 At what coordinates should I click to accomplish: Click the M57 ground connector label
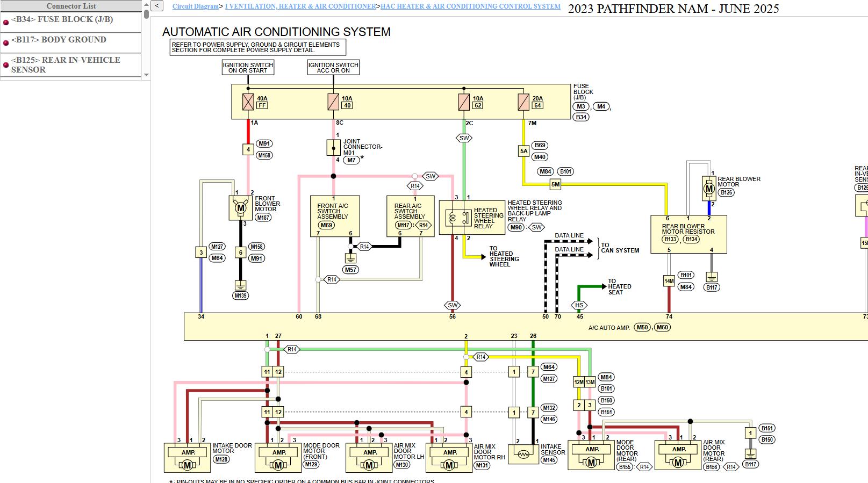(350, 270)
